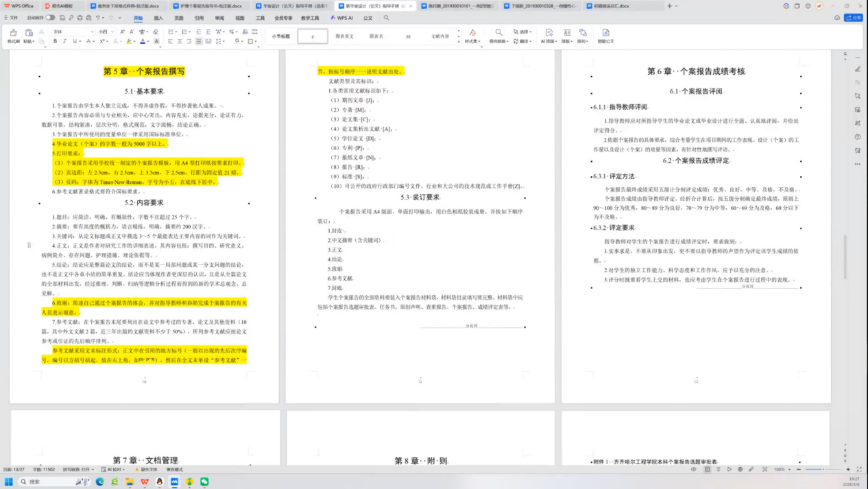Expand the Style Set (样式集) dropdown
Image resolution: width=868 pixels, height=489 pixels.
click(472, 36)
